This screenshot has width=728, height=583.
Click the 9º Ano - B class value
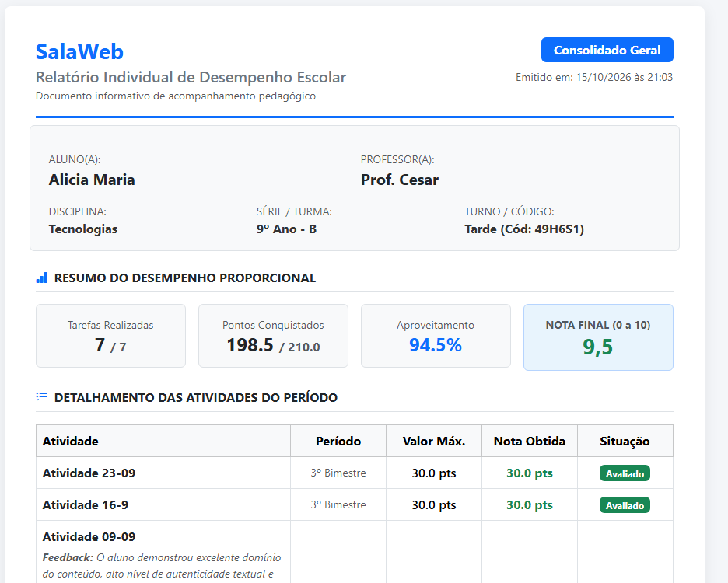tap(286, 229)
